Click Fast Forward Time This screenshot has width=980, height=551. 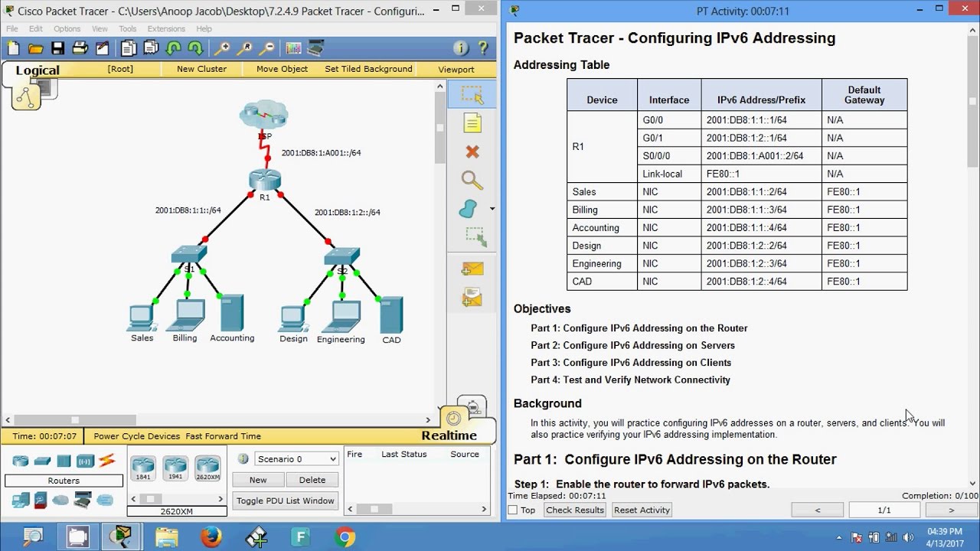point(223,436)
